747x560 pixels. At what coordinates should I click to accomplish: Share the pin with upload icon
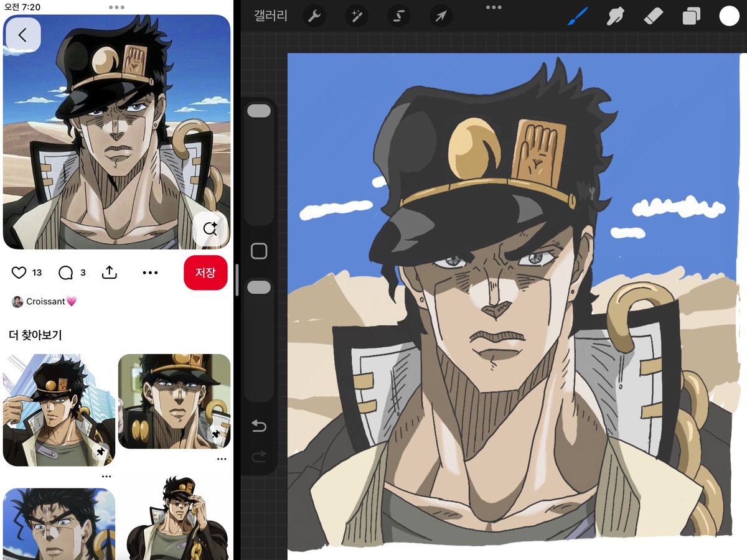click(x=109, y=273)
